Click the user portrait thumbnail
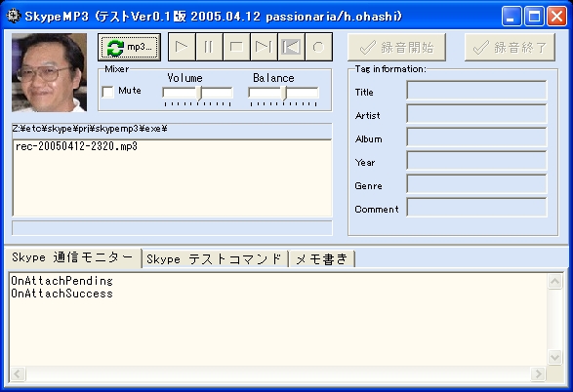Image resolution: width=573 pixels, height=392 pixels. coord(50,72)
